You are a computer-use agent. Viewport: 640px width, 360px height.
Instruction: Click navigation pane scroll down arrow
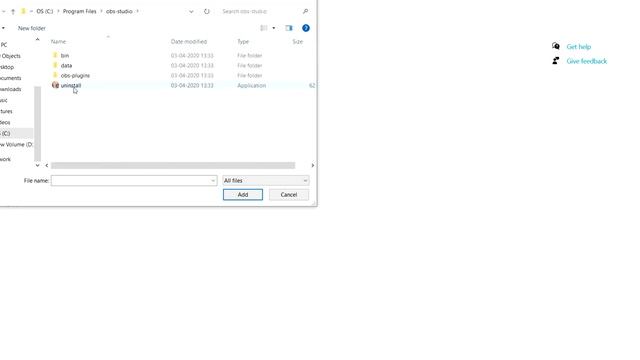point(38,165)
